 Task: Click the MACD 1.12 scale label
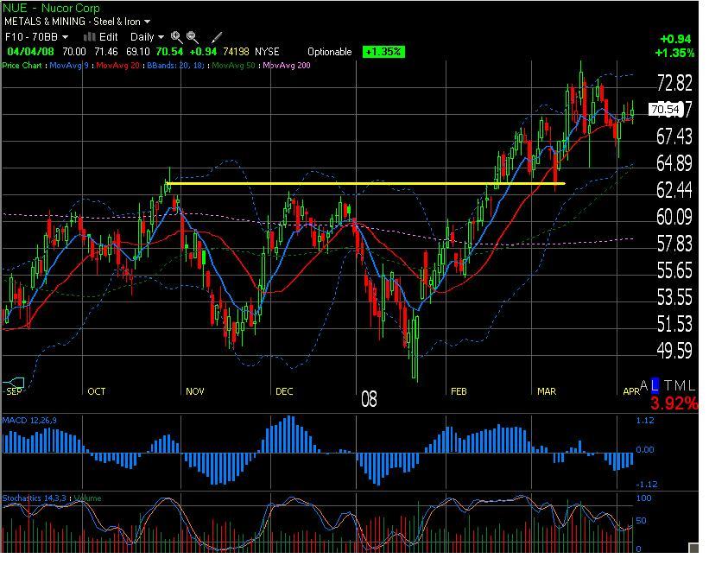(645, 421)
